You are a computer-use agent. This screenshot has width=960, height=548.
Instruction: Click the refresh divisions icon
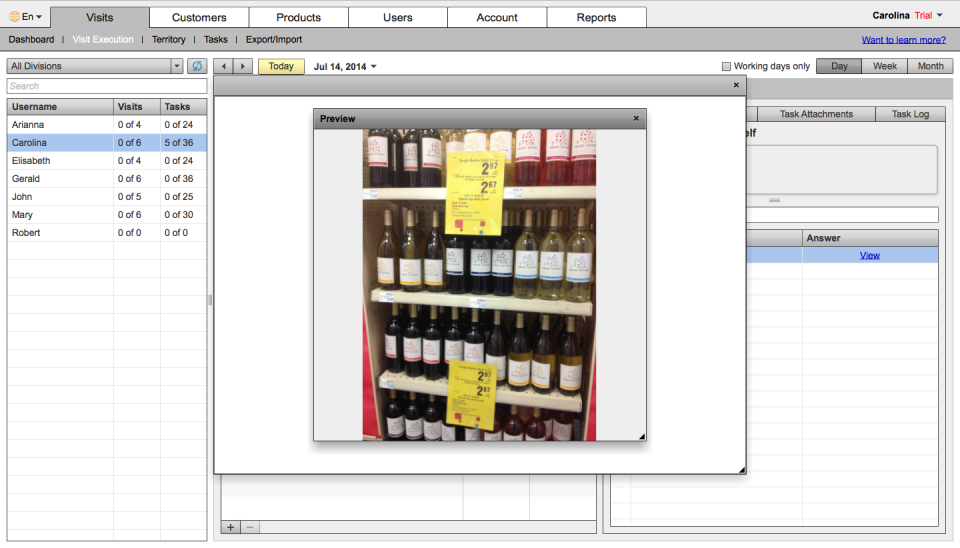click(x=197, y=66)
